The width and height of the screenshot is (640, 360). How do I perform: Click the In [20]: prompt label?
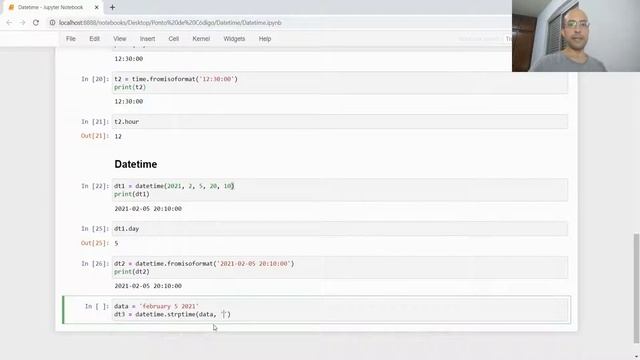[95, 79]
